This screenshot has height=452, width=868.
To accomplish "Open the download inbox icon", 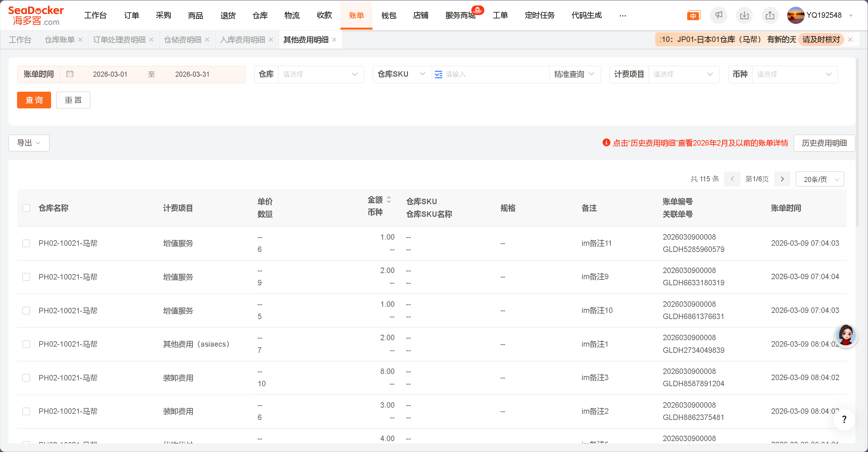I will tap(744, 15).
